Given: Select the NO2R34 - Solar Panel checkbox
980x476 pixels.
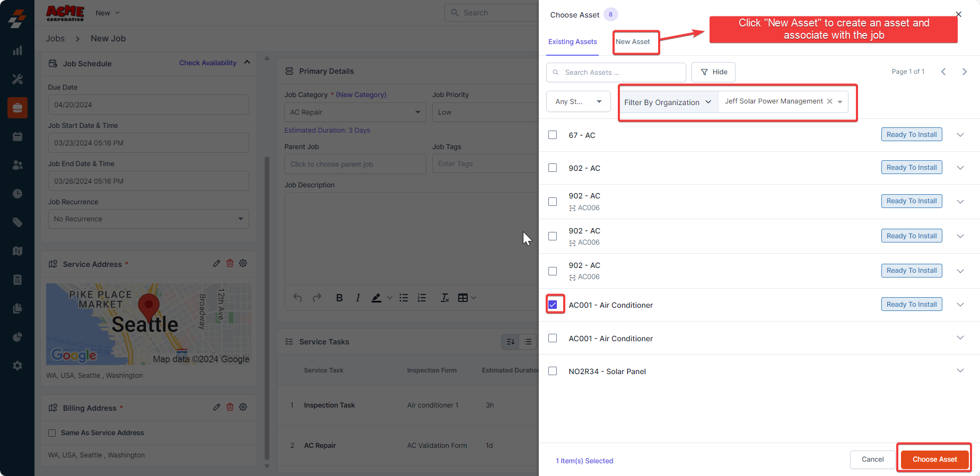Looking at the screenshot, I should point(553,371).
